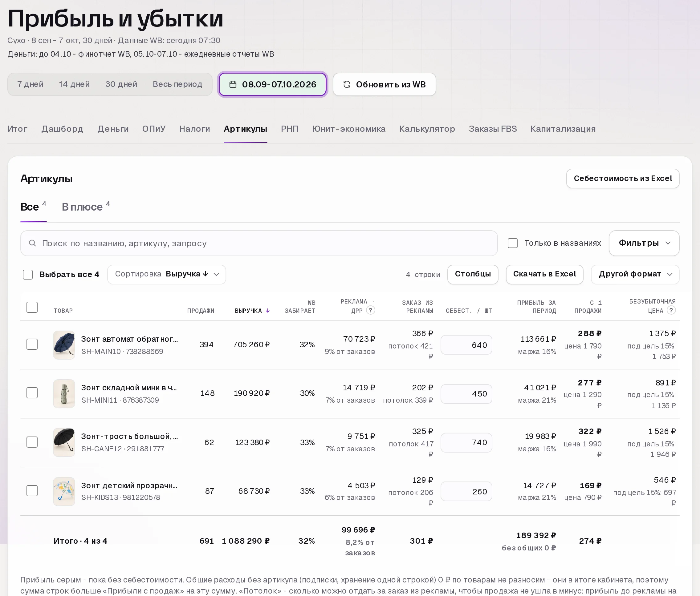Choose the 14 дней period
Screen dimensions: 700x596
(74, 84)
